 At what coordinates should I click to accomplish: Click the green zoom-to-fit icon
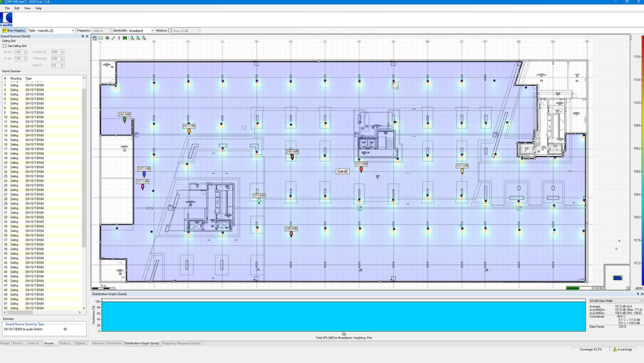(125, 38)
